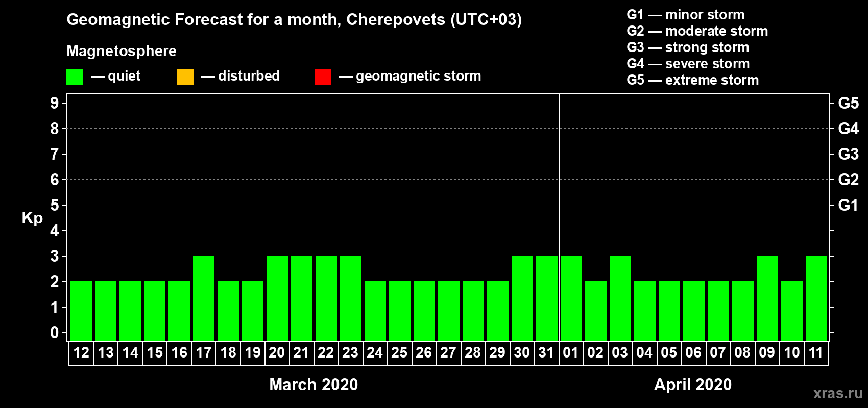Screen dimensions: 868x408
Task: Click the Kp axis value 9
Action: pyautogui.click(x=55, y=103)
